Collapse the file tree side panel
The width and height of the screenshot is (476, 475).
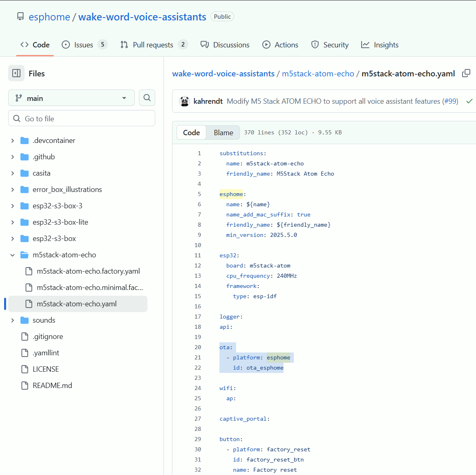[x=16, y=74]
